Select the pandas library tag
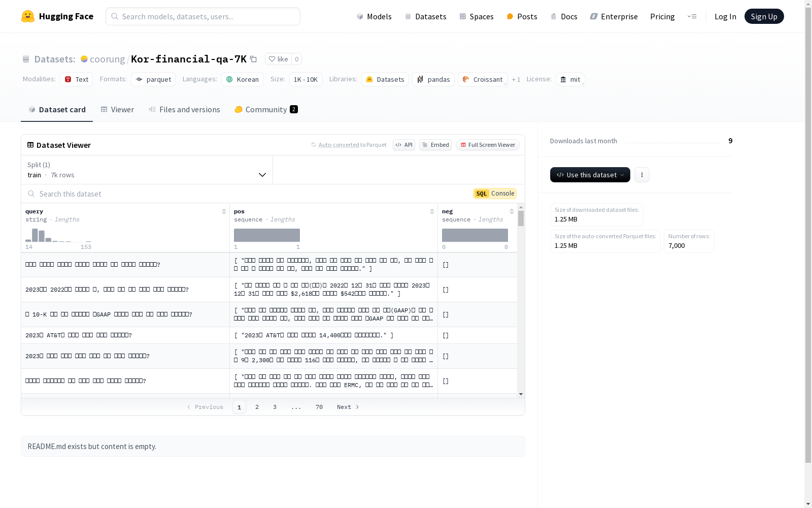 coord(433,79)
